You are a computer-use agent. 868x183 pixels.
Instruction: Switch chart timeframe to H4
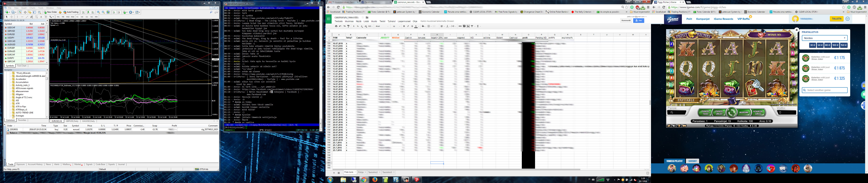pyautogui.click(x=82, y=17)
